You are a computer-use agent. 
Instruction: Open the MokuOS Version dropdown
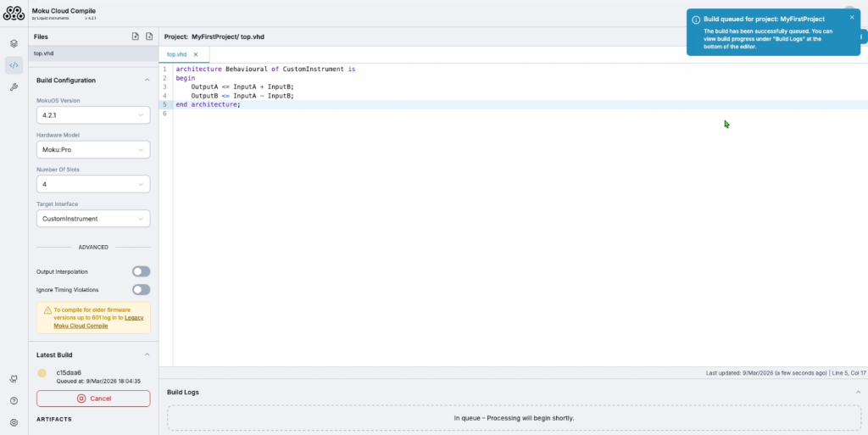(x=93, y=115)
